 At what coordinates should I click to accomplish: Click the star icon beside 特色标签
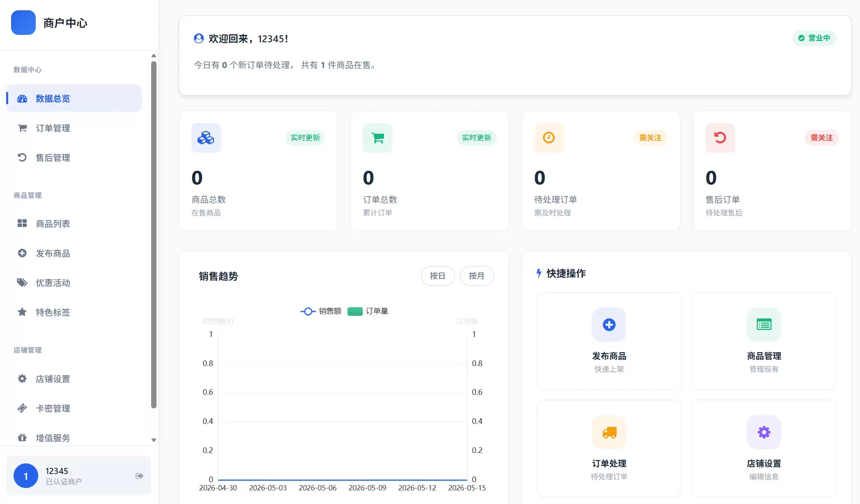coord(22,312)
